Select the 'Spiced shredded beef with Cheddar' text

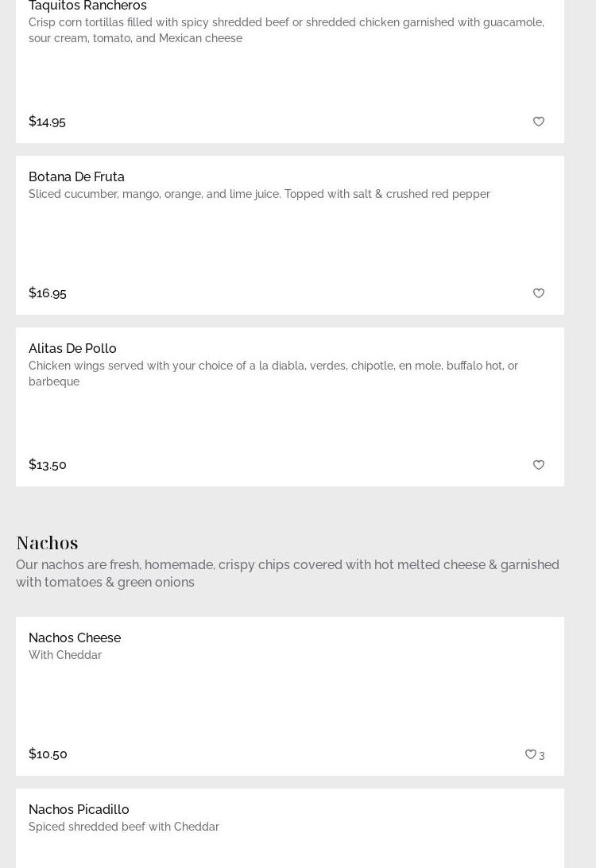coord(124,827)
